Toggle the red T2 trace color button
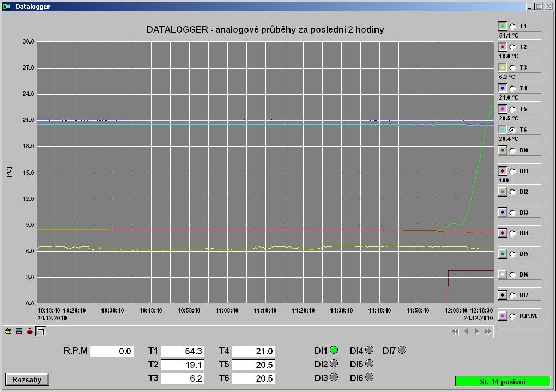This screenshot has height=392, width=556. click(x=503, y=47)
